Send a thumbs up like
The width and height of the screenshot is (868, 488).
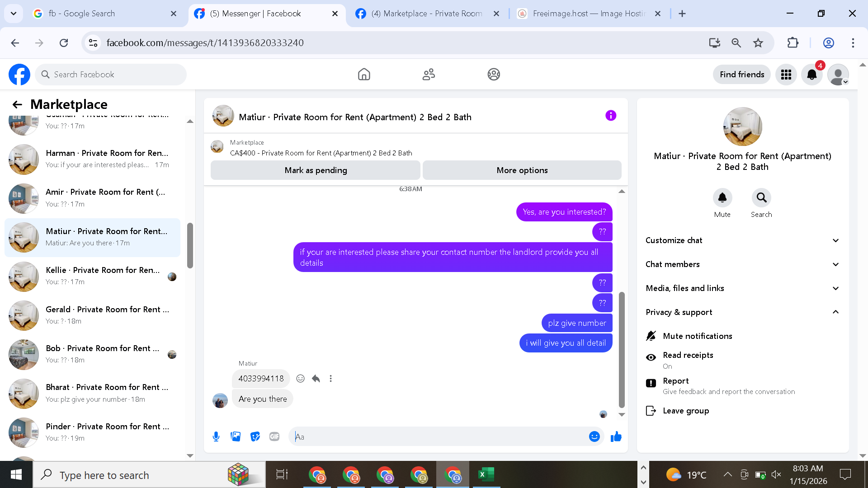click(616, 436)
